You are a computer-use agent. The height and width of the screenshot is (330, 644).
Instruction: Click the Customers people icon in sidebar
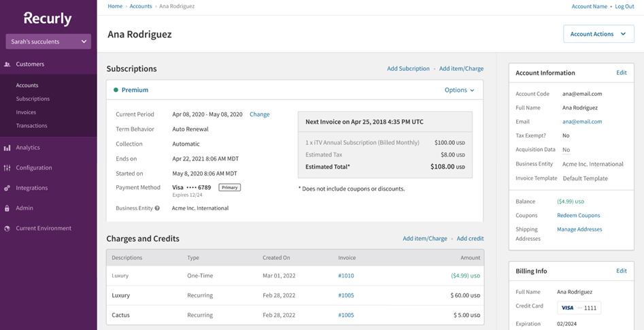tap(7, 64)
